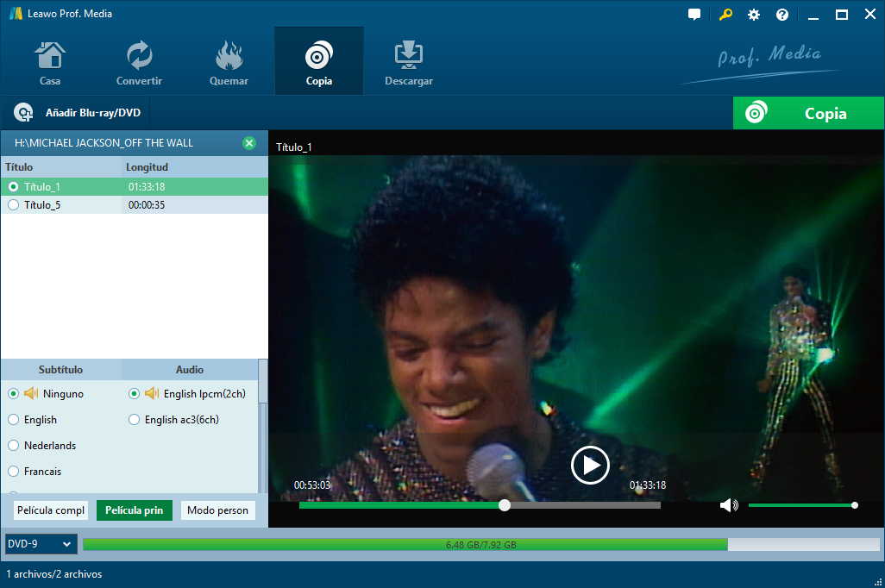Choose Nederlands subtitle option
Image resolution: width=885 pixels, height=588 pixels.
coord(13,446)
